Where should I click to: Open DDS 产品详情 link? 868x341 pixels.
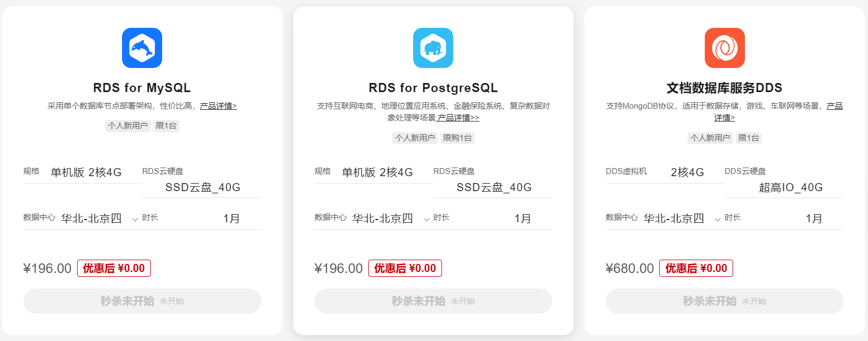[x=778, y=112]
